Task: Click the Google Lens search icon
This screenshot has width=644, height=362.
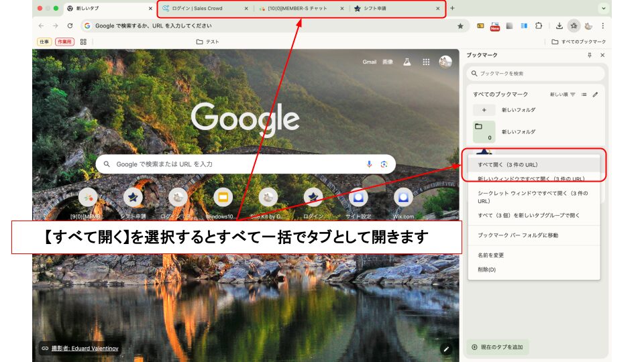Action: pyautogui.click(x=384, y=164)
